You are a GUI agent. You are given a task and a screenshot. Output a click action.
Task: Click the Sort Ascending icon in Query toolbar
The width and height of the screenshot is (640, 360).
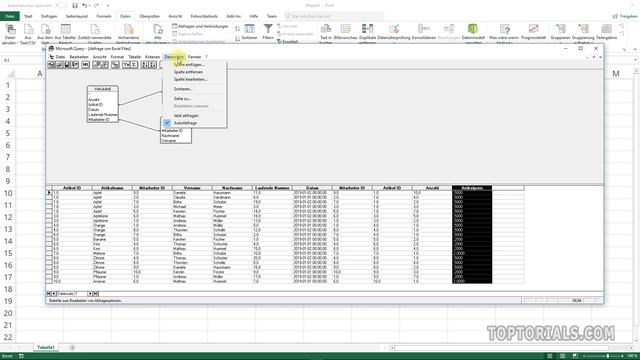click(145, 65)
